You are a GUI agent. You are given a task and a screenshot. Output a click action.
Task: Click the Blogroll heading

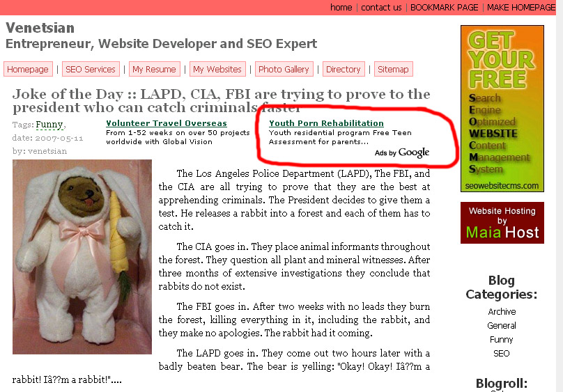(x=502, y=384)
